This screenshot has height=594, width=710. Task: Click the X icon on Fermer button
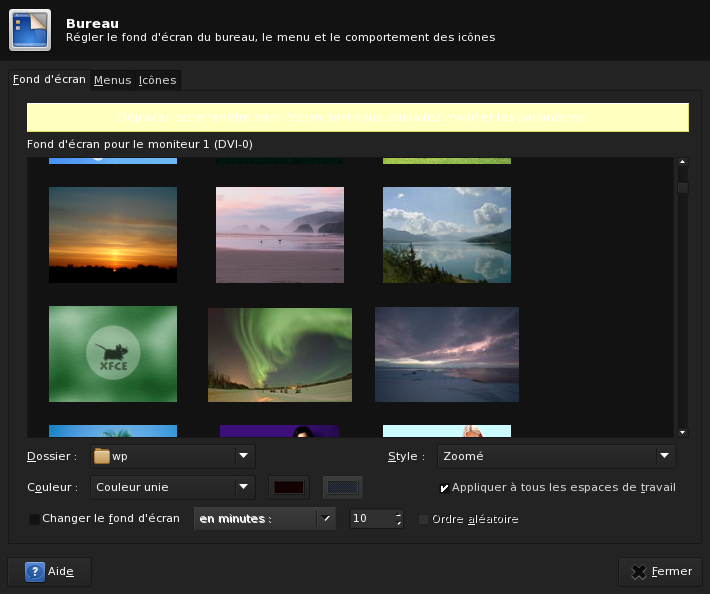click(x=638, y=572)
